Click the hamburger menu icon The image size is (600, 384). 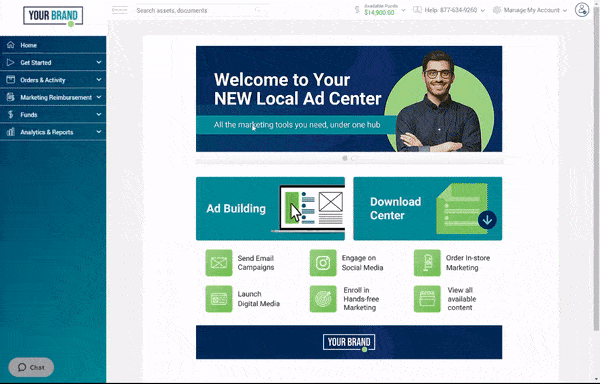pos(119,10)
